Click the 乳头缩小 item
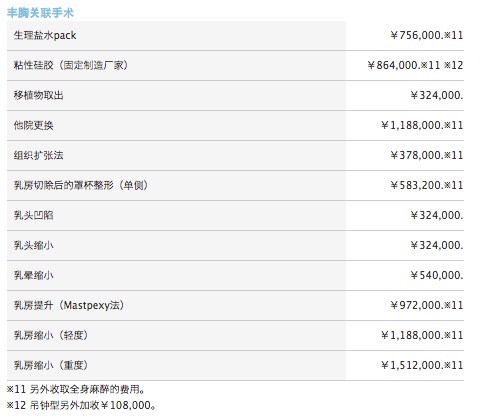Viewport: 486px width, 419px height. point(33,245)
